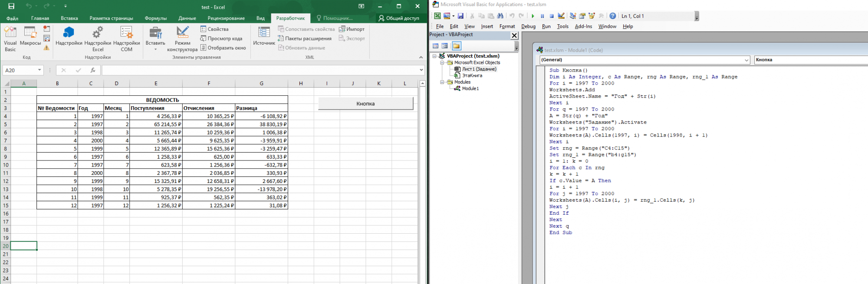Click into the Excel formula bar field
Screen dimensions: 868x284
click(260, 70)
